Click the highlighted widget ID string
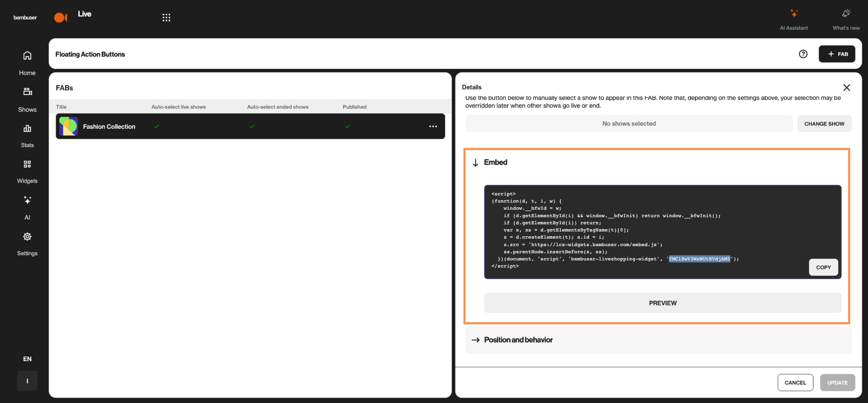 pyautogui.click(x=699, y=259)
